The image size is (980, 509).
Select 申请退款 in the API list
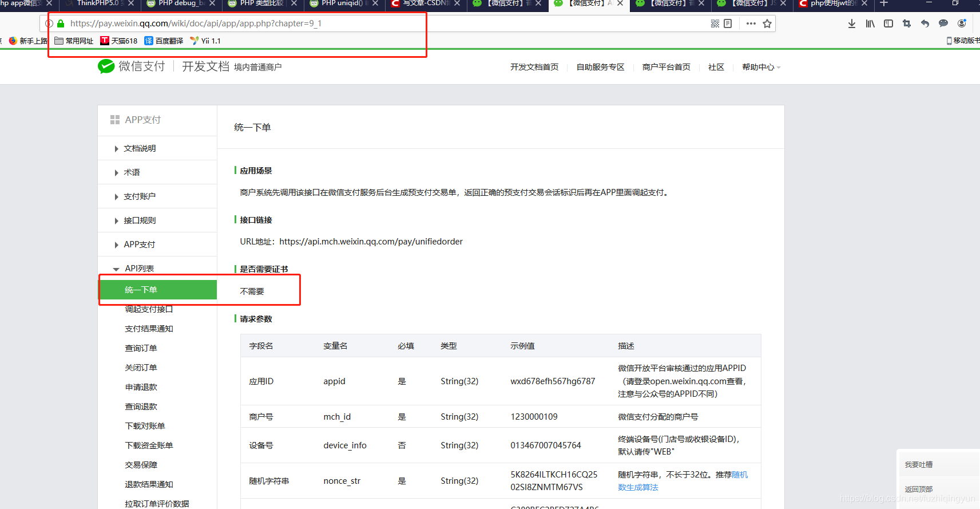coord(141,387)
